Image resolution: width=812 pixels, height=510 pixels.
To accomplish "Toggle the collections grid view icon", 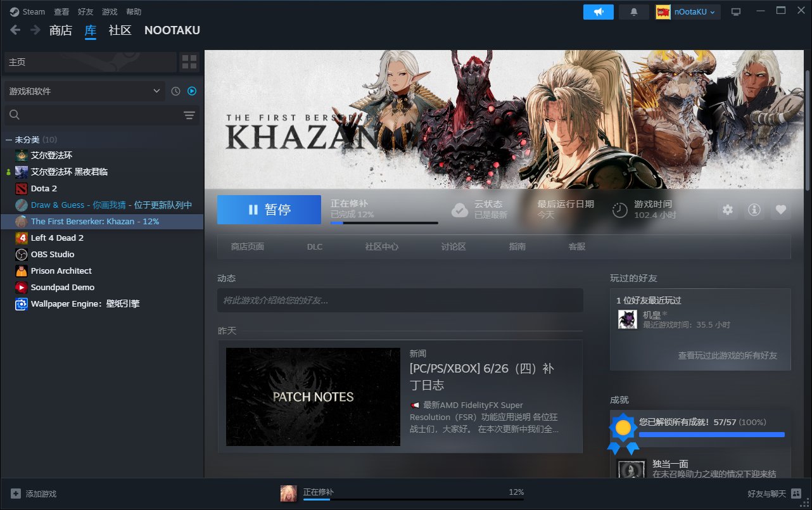I will point(189,62).
